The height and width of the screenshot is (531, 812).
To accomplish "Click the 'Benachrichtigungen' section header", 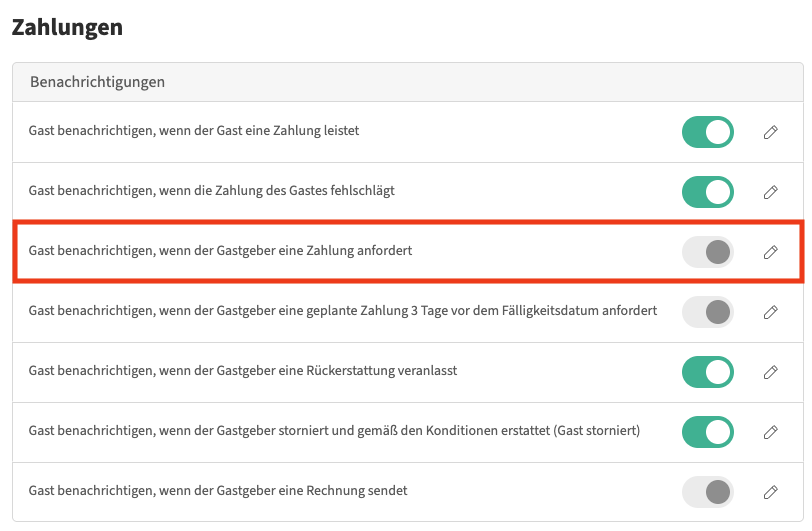I will tap(97, 82).
